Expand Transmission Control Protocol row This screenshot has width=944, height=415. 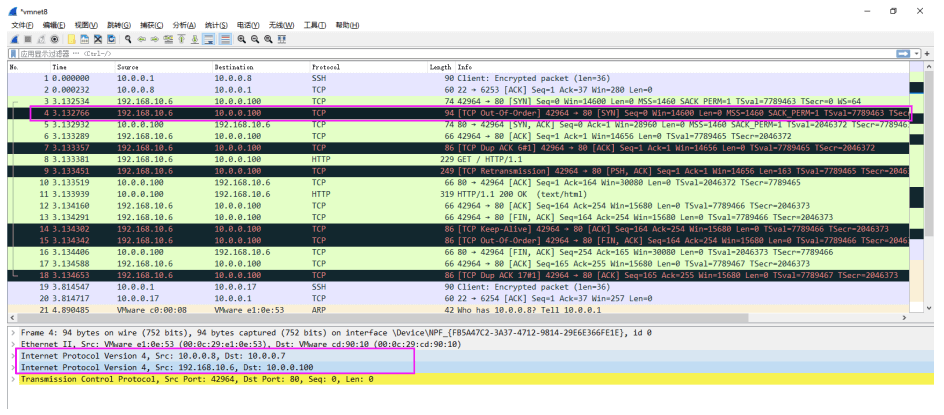(x=14, y=379)
